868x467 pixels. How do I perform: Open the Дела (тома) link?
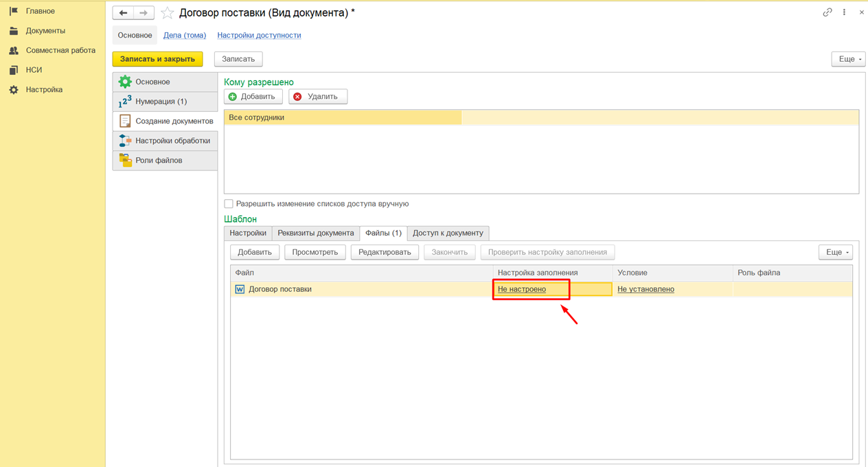(185, 35)
